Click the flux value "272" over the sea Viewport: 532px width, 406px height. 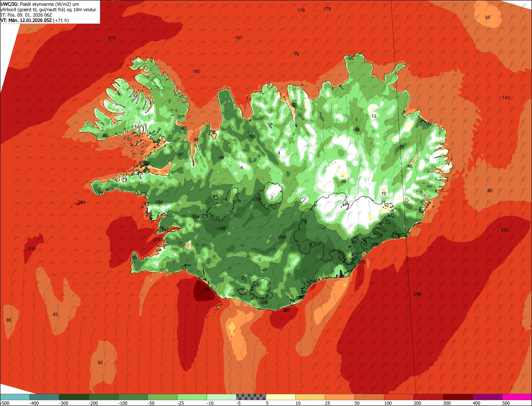tap(112, 38)
